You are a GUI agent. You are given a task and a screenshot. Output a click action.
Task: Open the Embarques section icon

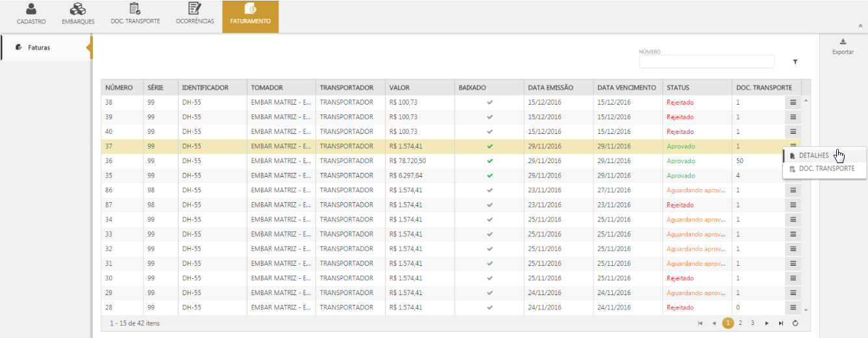pyautogui.click(x=78, y=9)
